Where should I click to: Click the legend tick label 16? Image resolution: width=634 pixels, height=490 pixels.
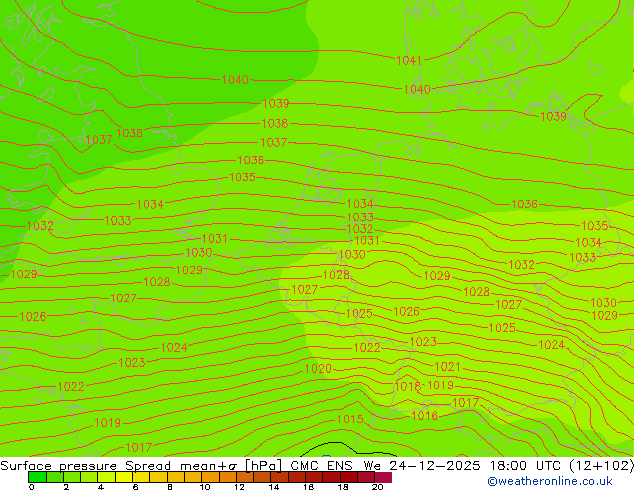pyautogui.click(x=308, y=487)
